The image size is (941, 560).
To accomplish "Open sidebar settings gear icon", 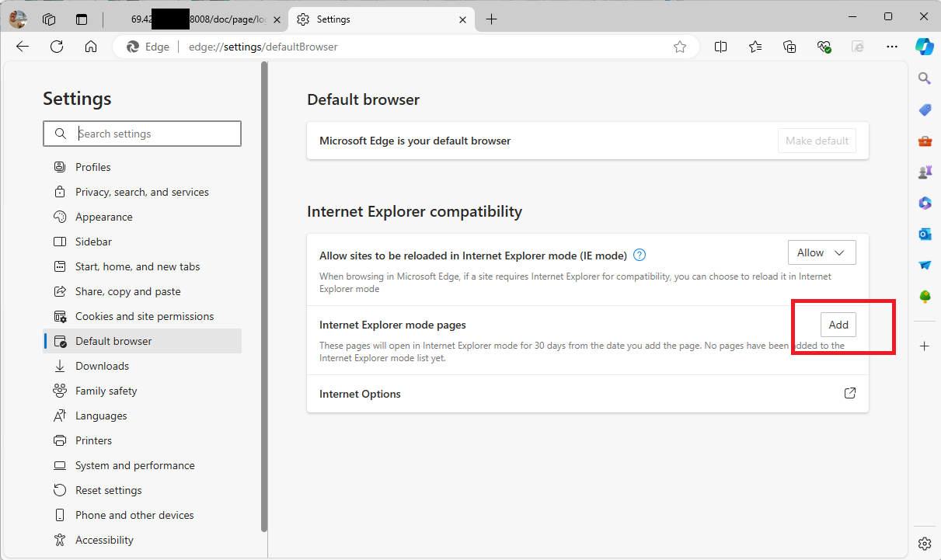I will (x=925, y=543).
